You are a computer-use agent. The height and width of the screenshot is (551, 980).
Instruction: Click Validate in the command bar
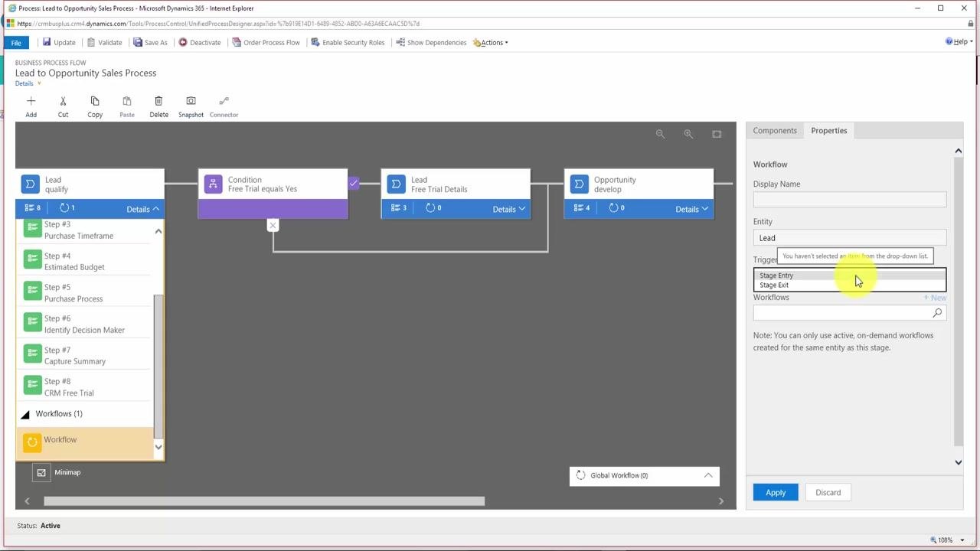coord(105,43)
